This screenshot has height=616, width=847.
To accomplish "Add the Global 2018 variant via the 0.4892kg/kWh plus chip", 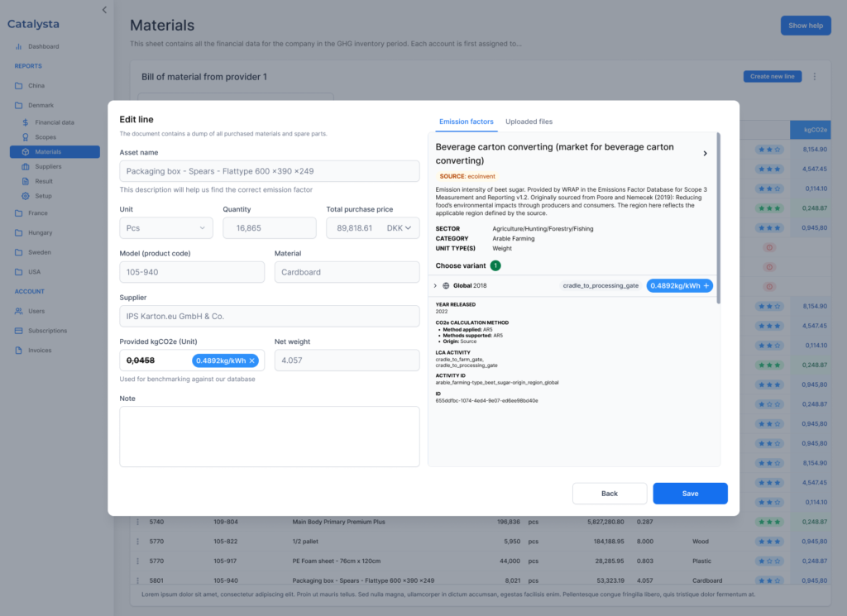I will coord(706,285).
